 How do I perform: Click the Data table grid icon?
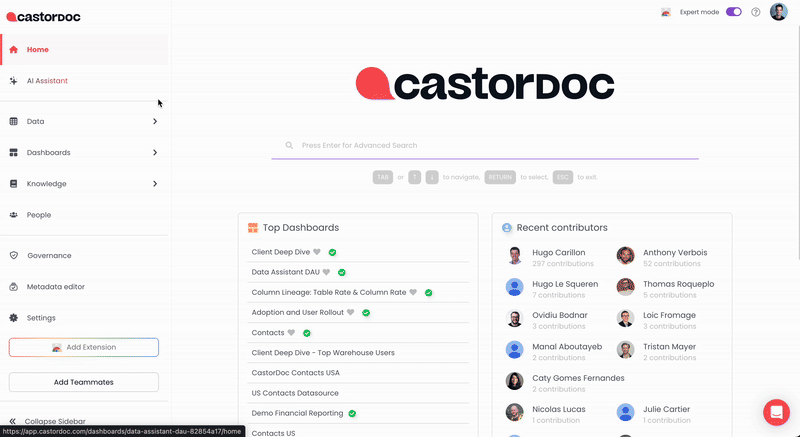click(x=14, y=121)
